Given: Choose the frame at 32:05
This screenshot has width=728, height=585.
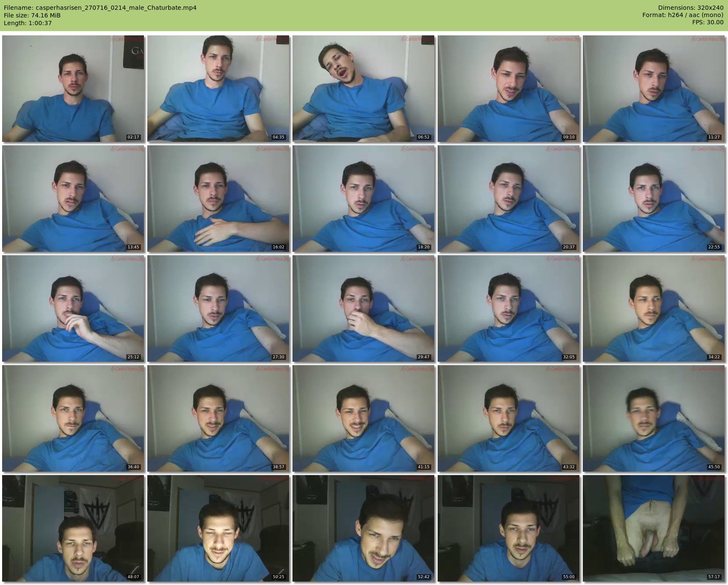Looking at the screenshot, I should coord(509,308).
